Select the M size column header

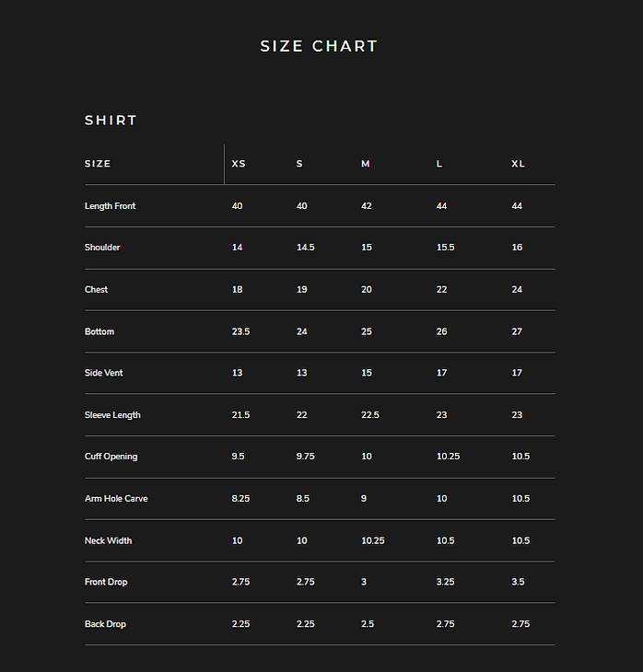(366, 164)
